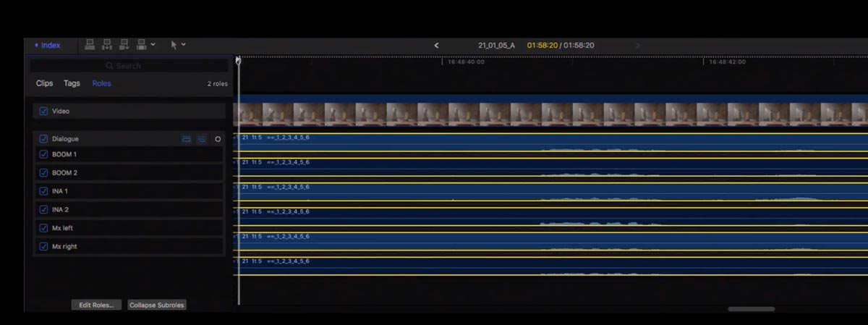Go back in timeline history arrow
This screenshot has height=325, width=868.
click(x=436, y=45)
